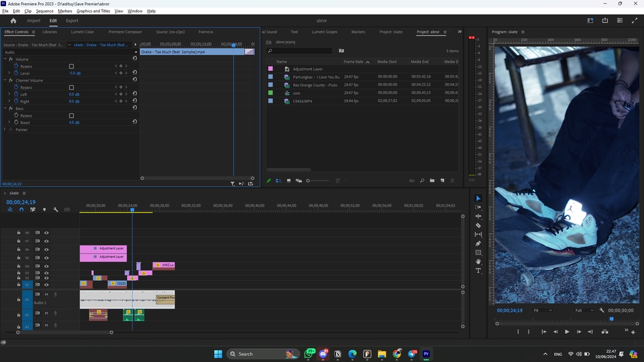
Task: Reset the Volume effect
Action: [135, 58]
